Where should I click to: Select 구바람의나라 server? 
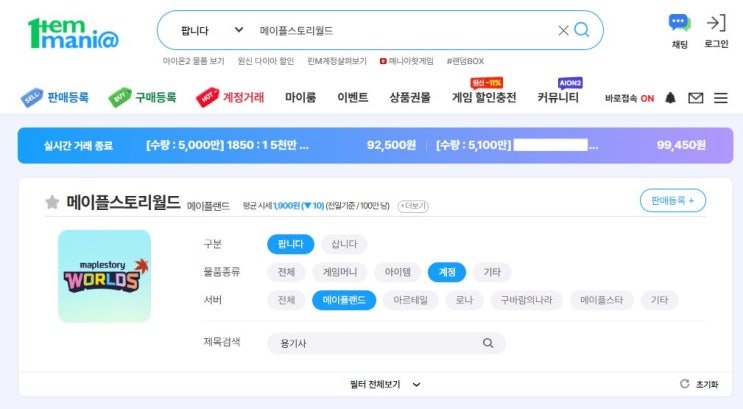pos(526,300)
